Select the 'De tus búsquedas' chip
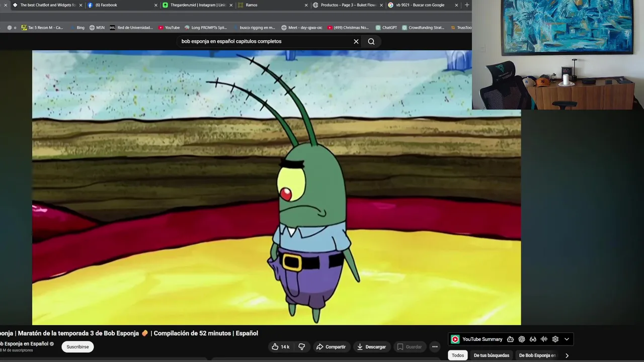This screenshot has height=362, width=644. tap(492, 355)
